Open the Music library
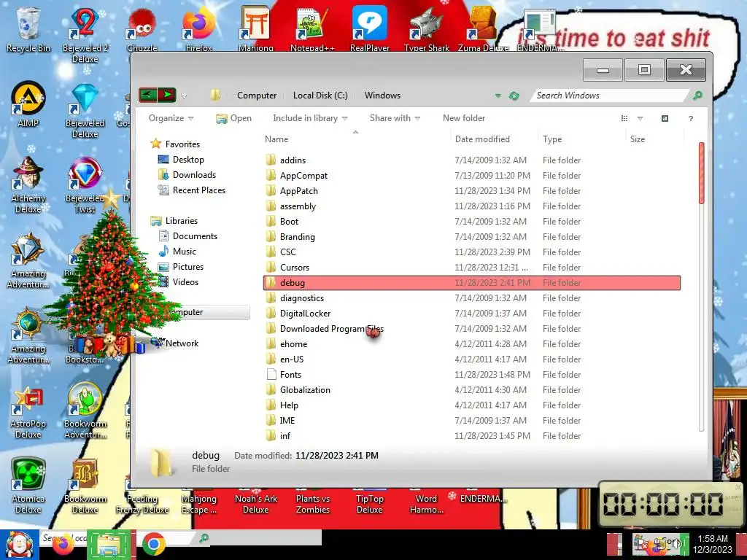 (x=177, y=251)
